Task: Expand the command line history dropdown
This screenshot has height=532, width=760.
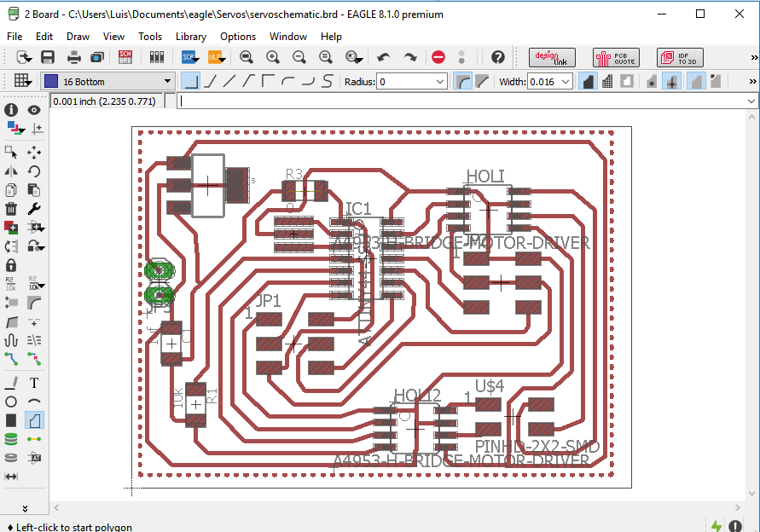Action: (751, 101)
